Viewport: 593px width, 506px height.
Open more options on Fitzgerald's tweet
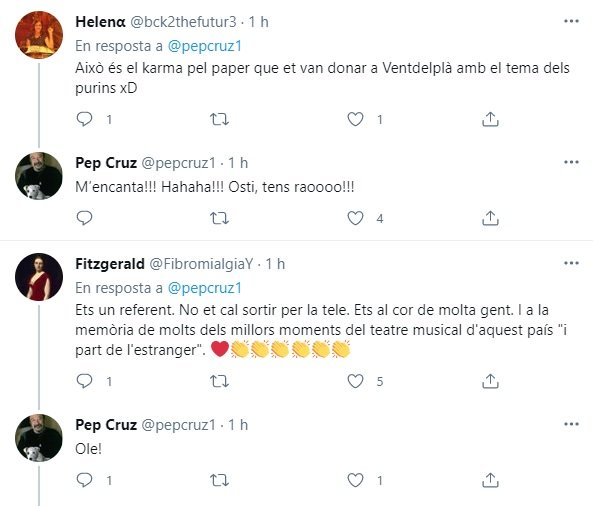point(571,263)
